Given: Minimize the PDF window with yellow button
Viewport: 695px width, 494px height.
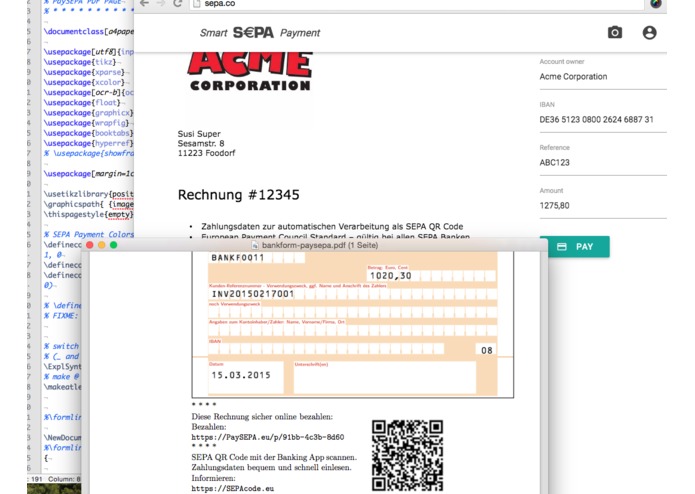Looking at the screenshot, I should [102, 245].
